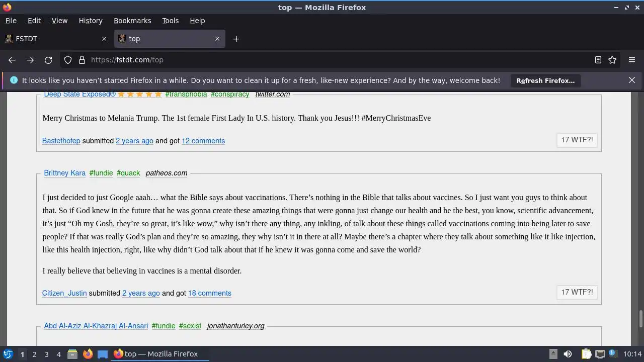Reload the page with the refresh icon

pos(48,60)
